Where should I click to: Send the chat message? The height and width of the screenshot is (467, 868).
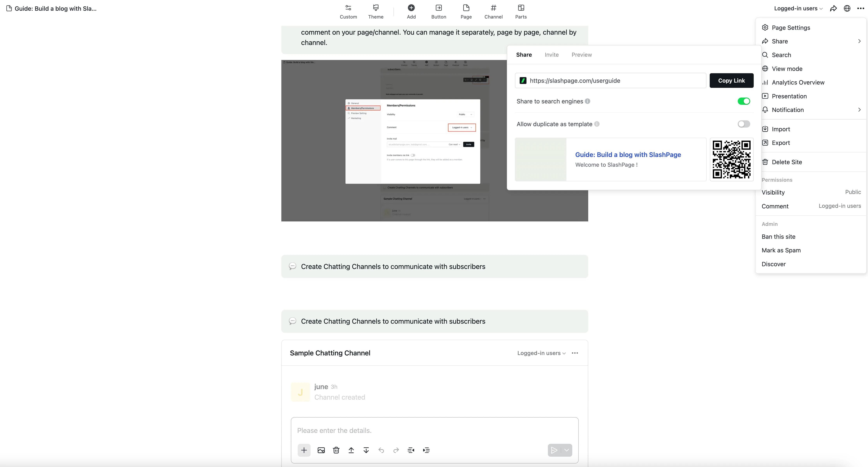point(554,450)
